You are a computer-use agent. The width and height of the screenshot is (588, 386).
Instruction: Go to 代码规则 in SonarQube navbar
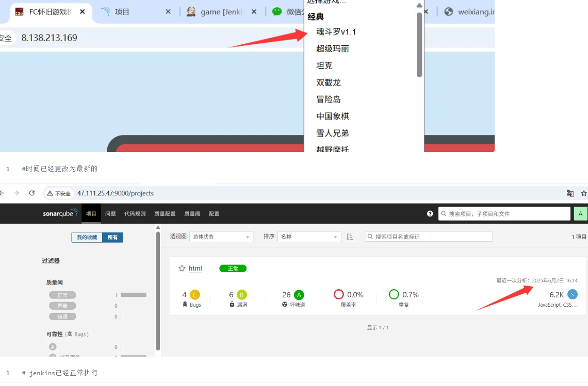tap(135, 213)
